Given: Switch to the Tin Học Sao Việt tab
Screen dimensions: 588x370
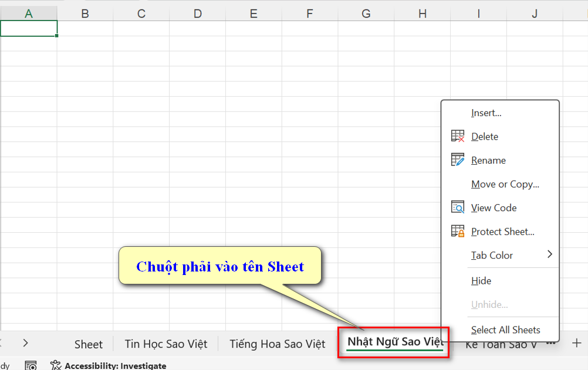Looking at the screenshot, I should point(166,344).
